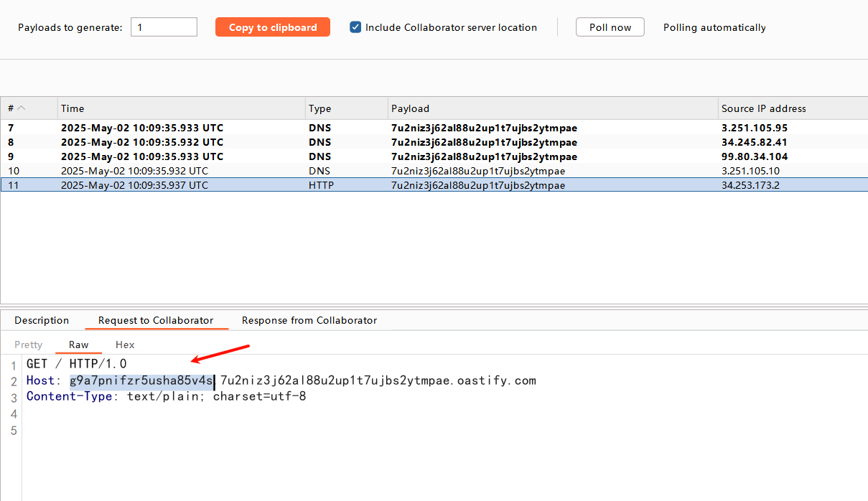Viewport: 868px width, 501px height.
Task: Focus the Payloads to generate field
Action: (x=164, y=27)
